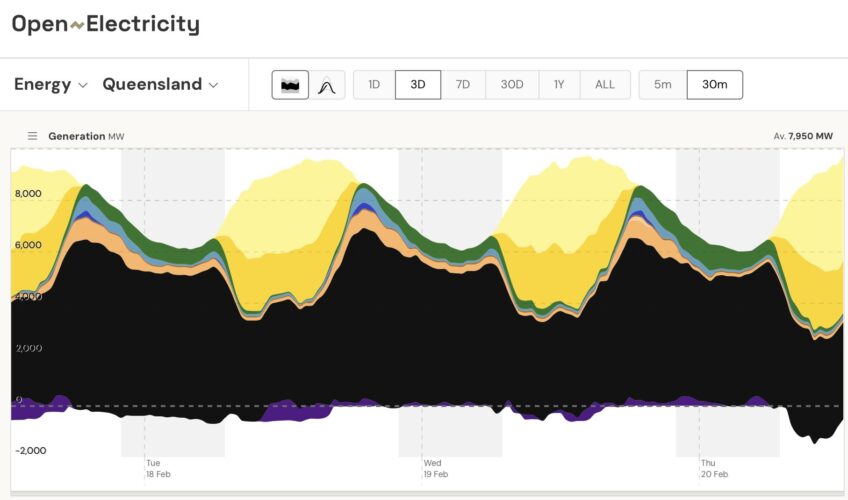Open the Generation chart hamburger menu
The height and width of the screenshot is (500, 848).
[x=32, y=136]
